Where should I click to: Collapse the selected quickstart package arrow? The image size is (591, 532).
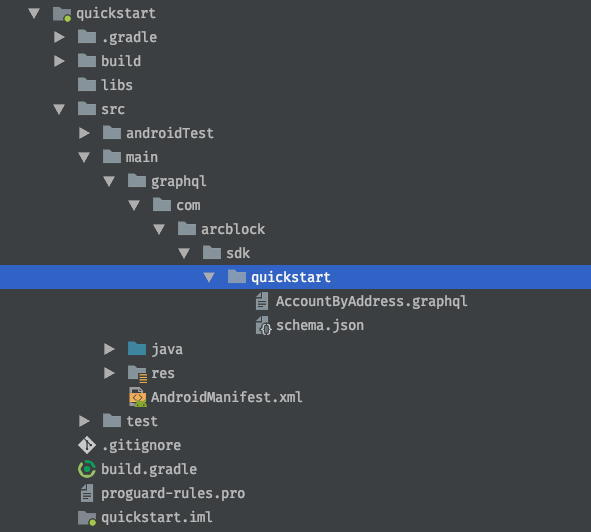pos(209,277)
